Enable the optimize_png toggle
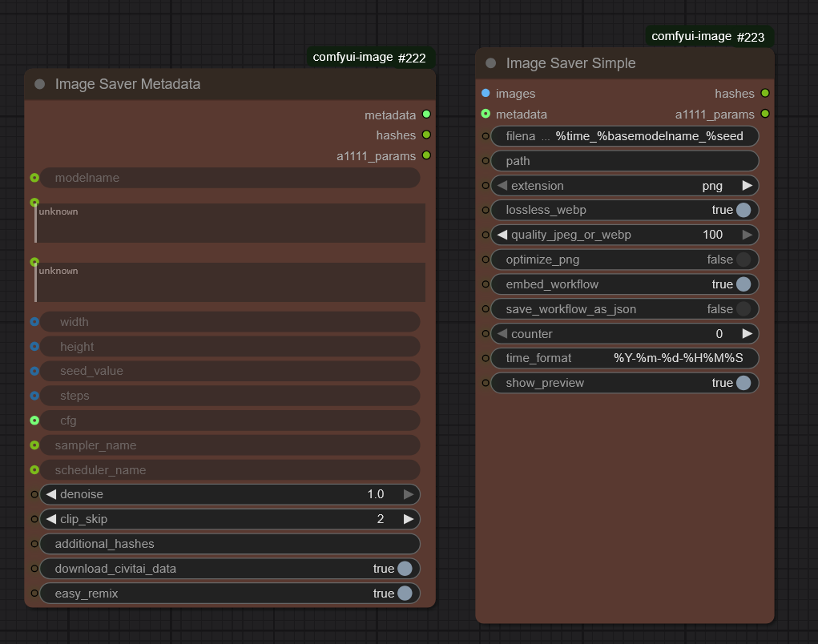818x644 pixels. pyautogui.click(x=743, y=260)
